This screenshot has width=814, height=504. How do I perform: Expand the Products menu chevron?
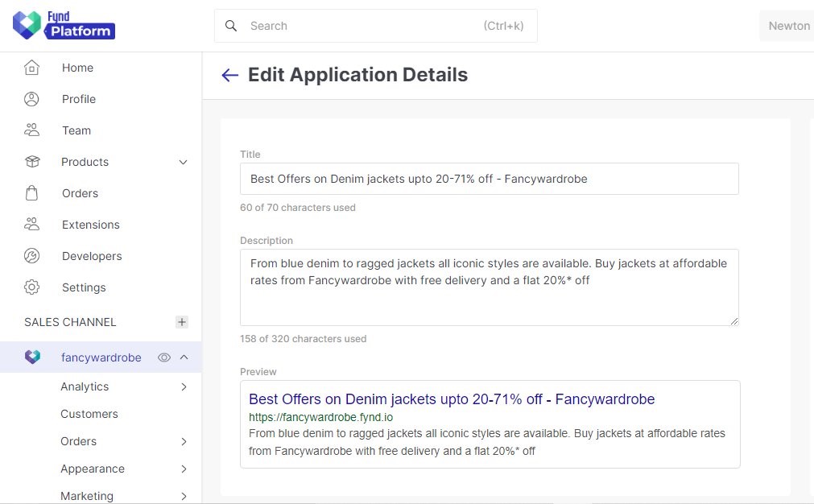point(184,162)
